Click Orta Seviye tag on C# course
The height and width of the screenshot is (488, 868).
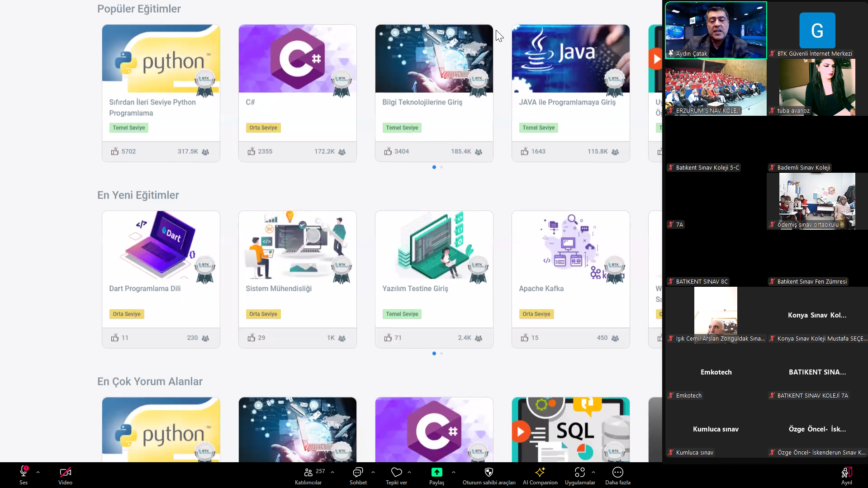pos(263,128)
